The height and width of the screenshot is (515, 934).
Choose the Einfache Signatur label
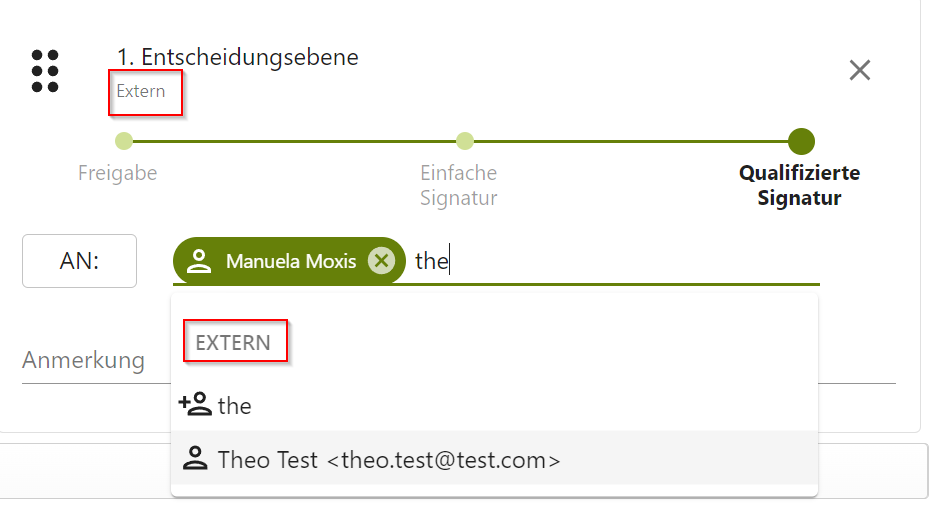click(458, 185)
